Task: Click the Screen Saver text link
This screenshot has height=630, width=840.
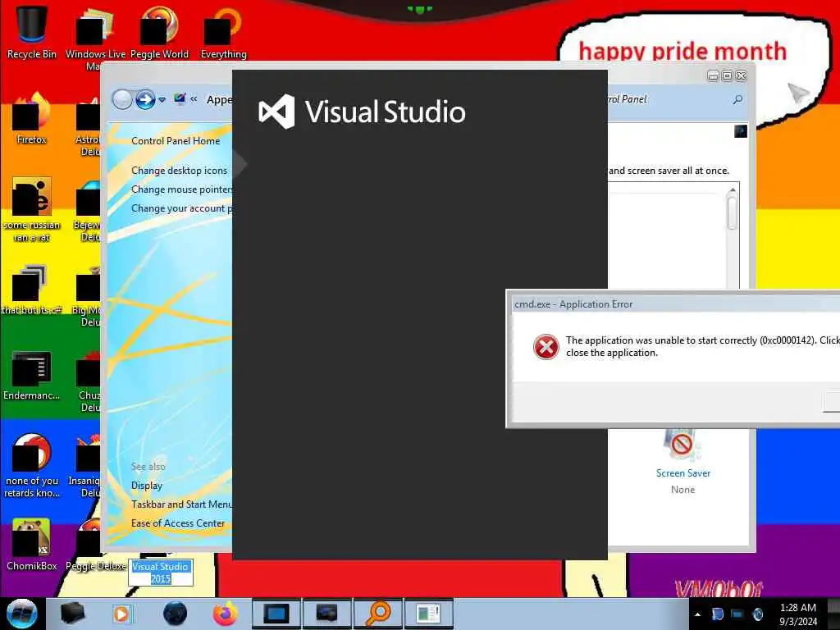Action: point(683,473)
